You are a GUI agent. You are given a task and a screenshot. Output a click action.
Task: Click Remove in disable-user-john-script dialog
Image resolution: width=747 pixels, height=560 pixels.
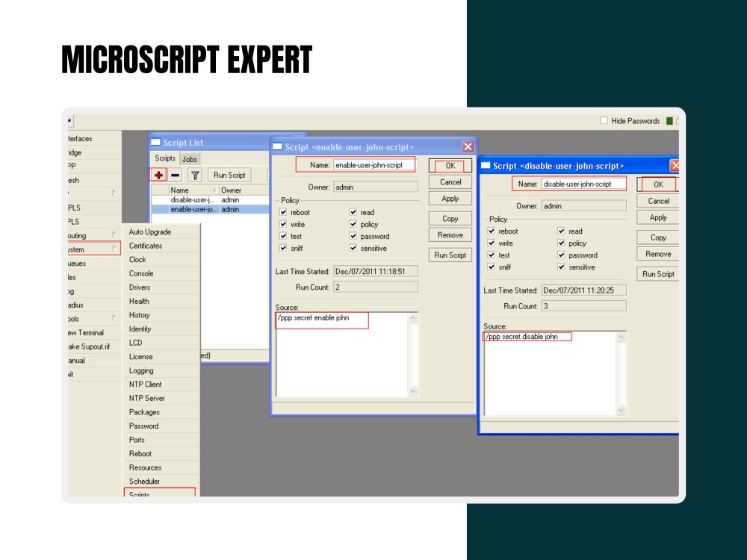658,254
